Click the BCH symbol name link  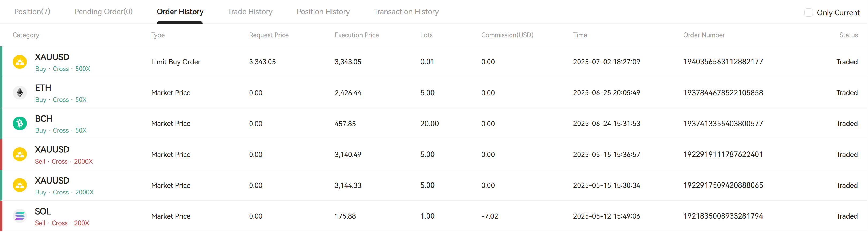[43, 119]
